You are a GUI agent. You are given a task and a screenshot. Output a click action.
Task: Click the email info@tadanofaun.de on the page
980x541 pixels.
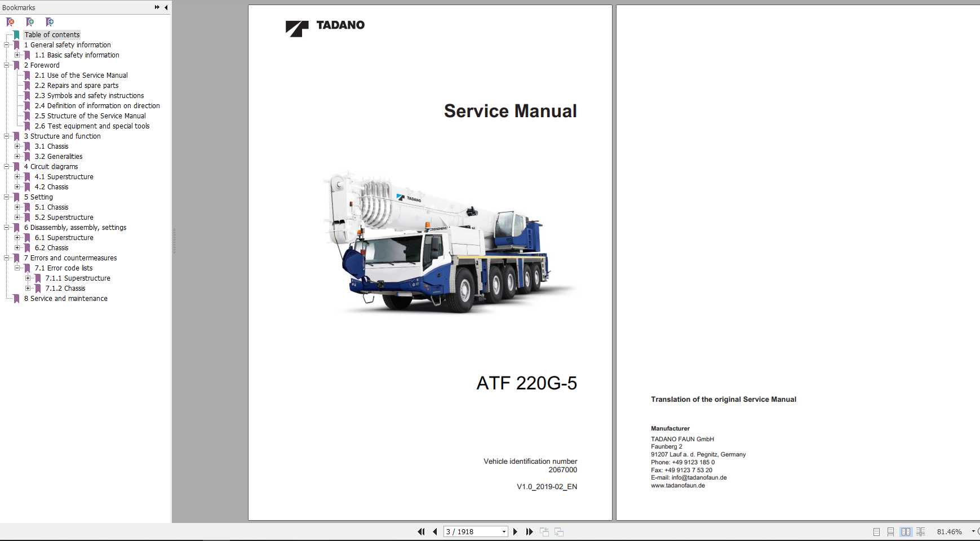(699, 478)
